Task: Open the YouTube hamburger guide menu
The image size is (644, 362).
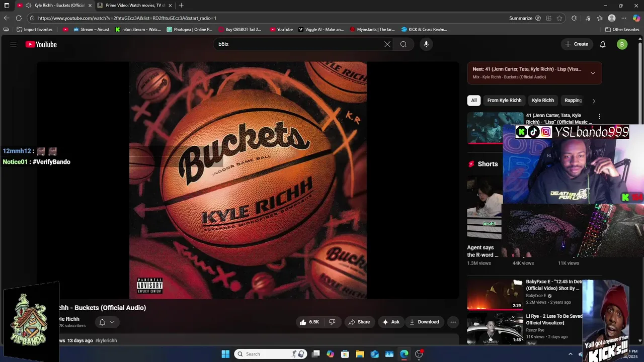Action: pos(13,44)
